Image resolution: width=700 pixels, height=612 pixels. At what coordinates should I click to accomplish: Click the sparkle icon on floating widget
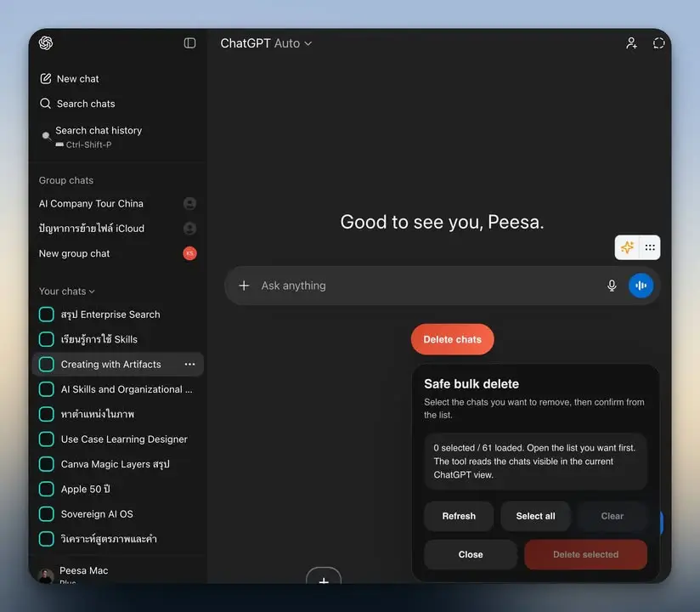pyautogui.click(x=627, y=247)
